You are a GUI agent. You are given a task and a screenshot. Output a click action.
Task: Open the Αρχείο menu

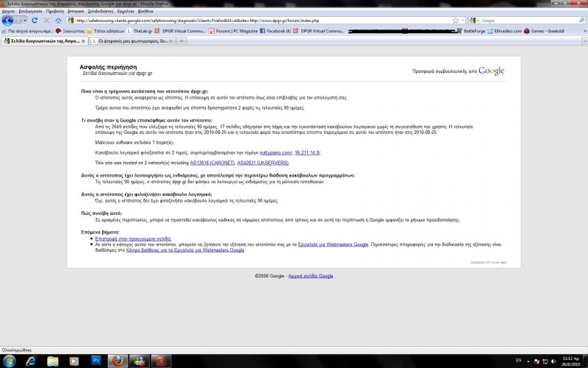(8, 11)
